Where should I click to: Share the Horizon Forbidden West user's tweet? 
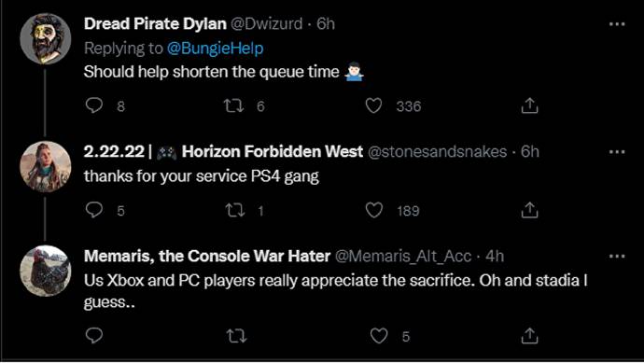(529, 210)
